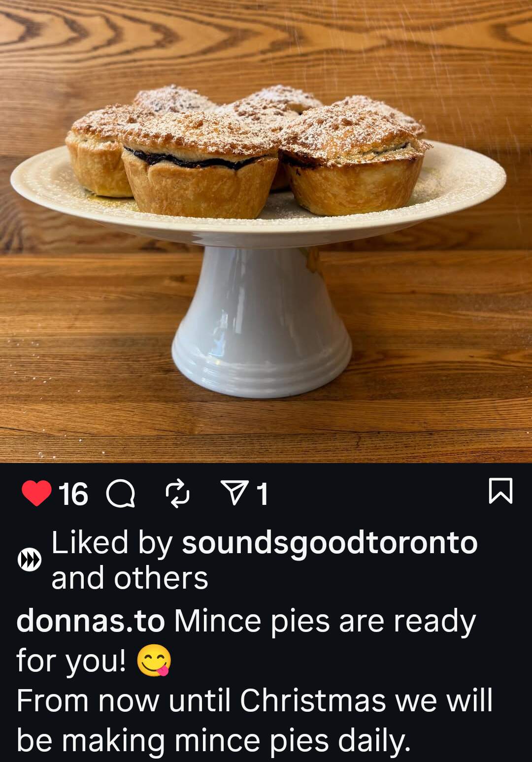The height and width of the screenshot is (762, 532).
Task: Unlike the post with the red heart
Action: coord(36,493)
